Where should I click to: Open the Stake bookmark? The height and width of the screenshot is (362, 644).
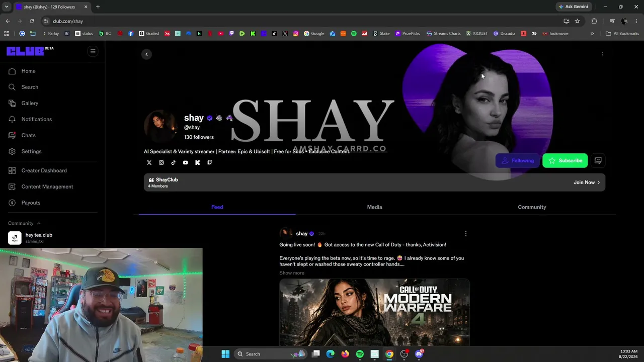[381, 34]
